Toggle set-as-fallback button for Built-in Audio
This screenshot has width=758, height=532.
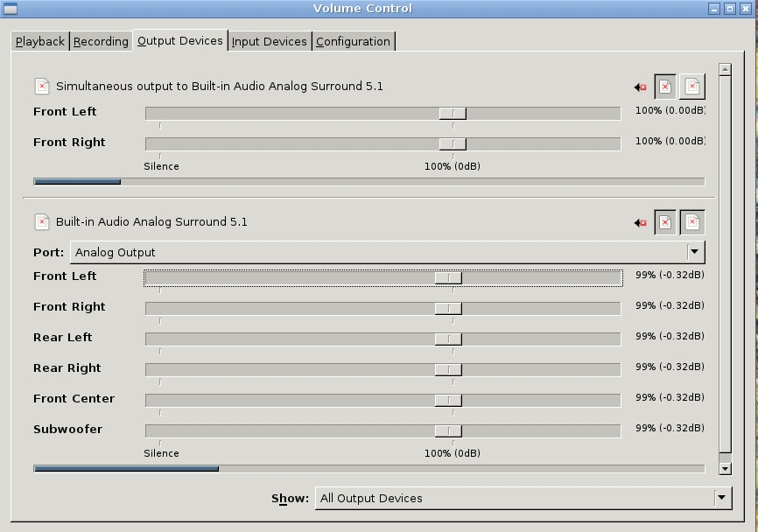point(692,222)
